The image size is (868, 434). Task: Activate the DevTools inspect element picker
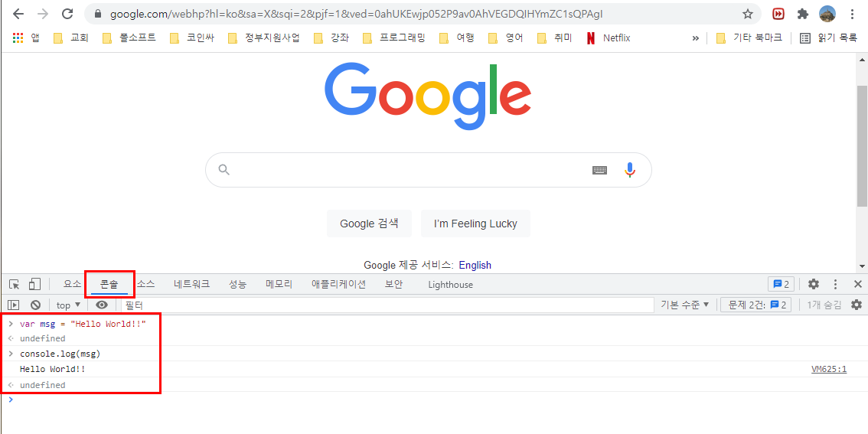pos(15,285)
